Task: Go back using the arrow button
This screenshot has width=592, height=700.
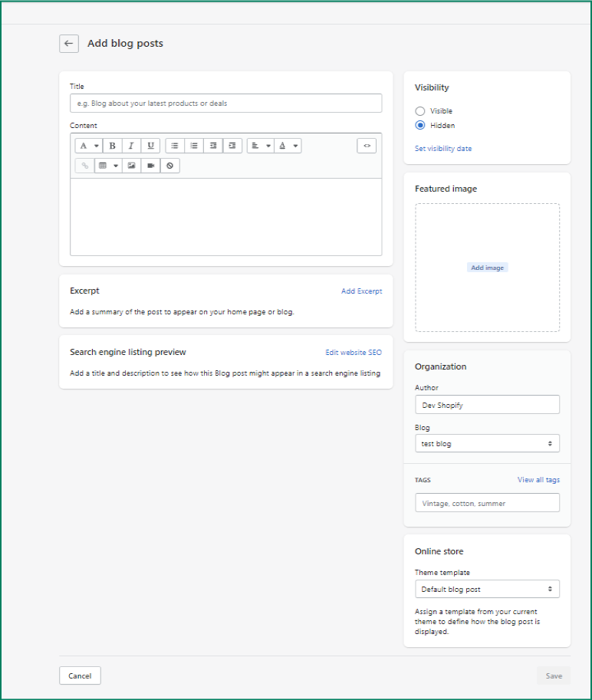Action: point(69,43)
